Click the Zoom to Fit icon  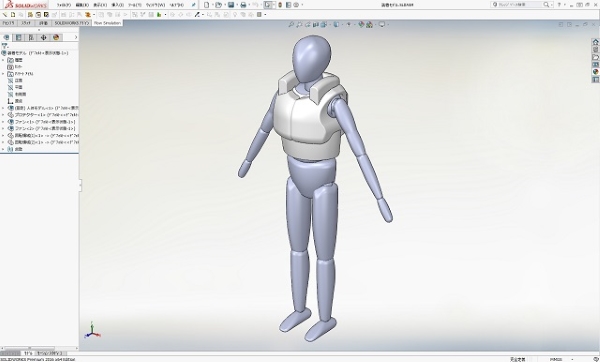coord(291,24)
